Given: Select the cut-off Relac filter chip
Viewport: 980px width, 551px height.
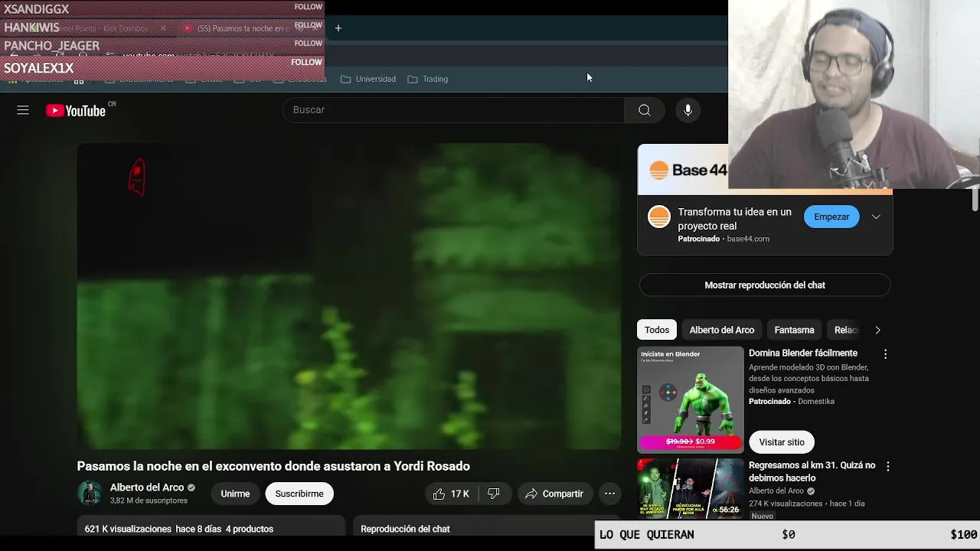Looking at the screenshot, I should click(844, 330).
